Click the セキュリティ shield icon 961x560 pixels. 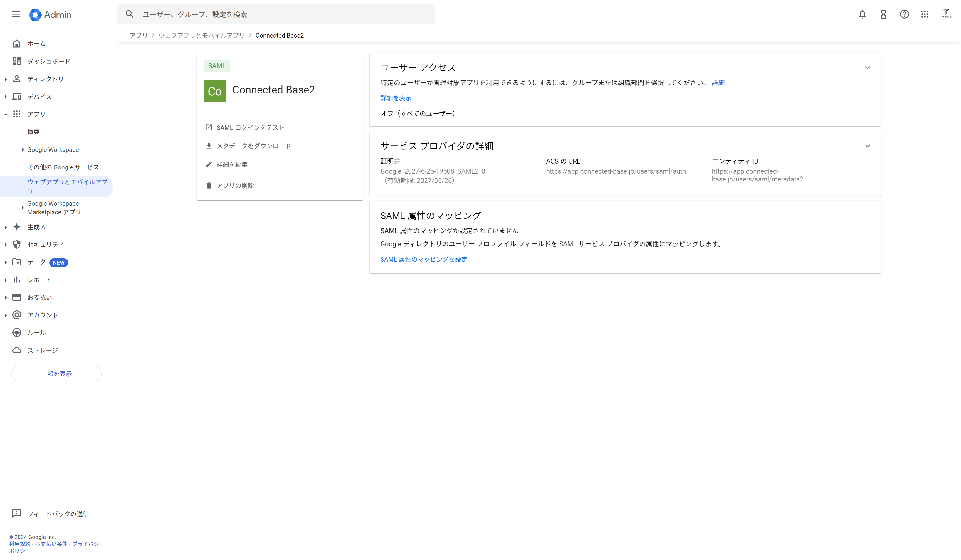coord(16,244)
